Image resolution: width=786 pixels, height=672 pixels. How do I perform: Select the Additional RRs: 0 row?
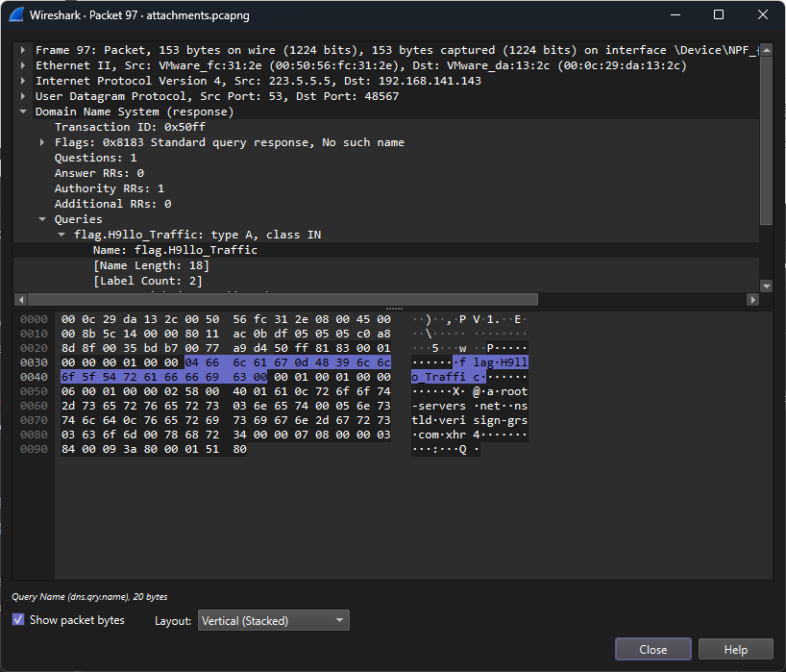pos(386,204)
